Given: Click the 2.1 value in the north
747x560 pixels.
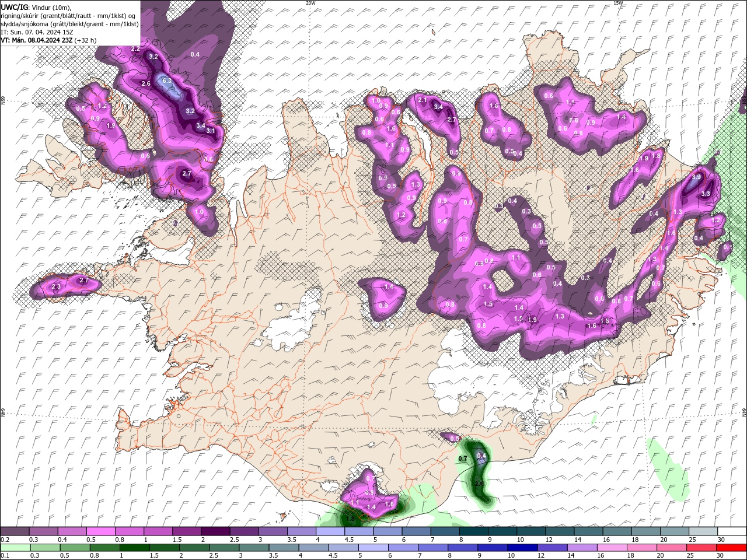Looking at the screenshot, I should 423,100.
